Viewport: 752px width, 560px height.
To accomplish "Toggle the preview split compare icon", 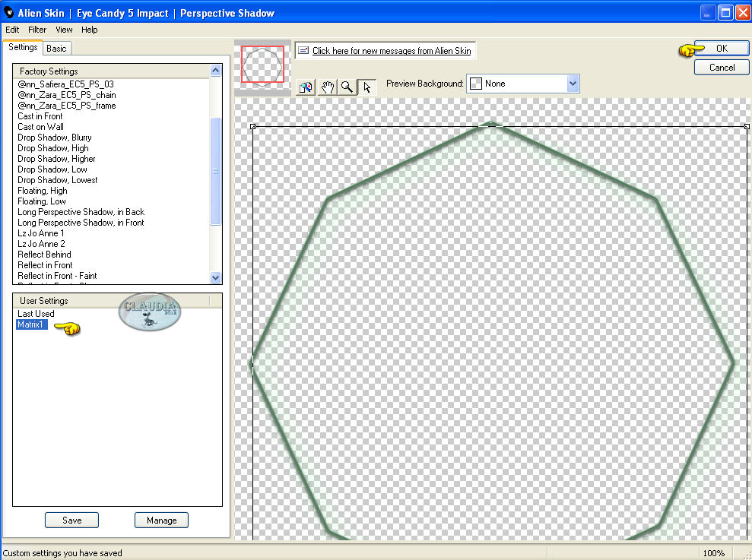I will pyautogui.click(x=306, y=87).
